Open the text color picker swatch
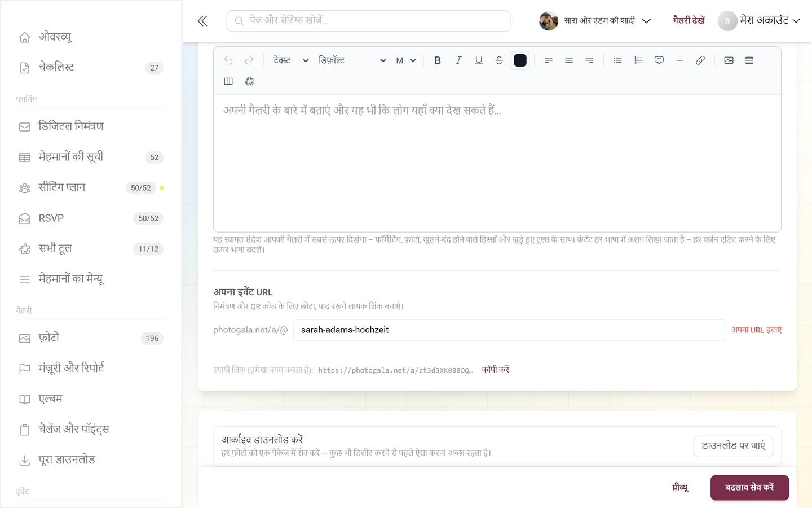The image size is (812, 508). coord(520,60)
